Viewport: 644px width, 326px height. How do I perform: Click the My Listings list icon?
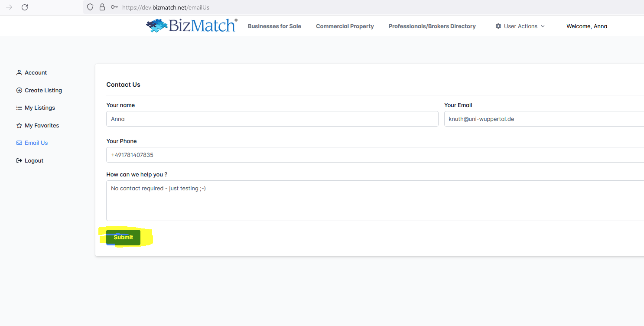pos(19,108)
